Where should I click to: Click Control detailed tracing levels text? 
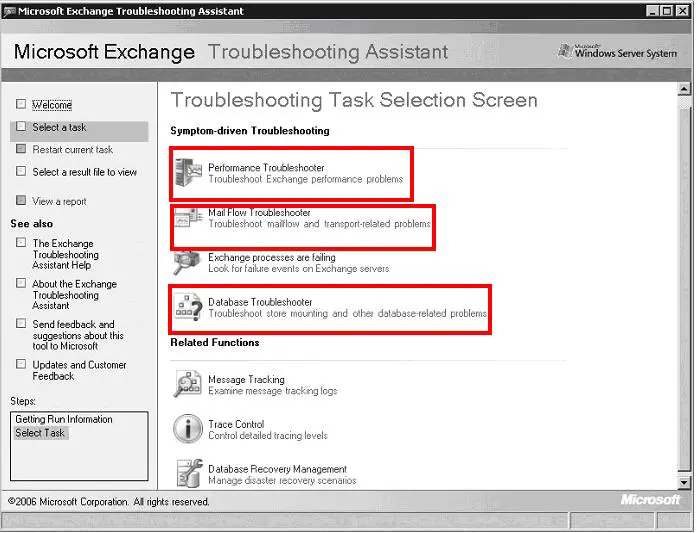(268, 436)
